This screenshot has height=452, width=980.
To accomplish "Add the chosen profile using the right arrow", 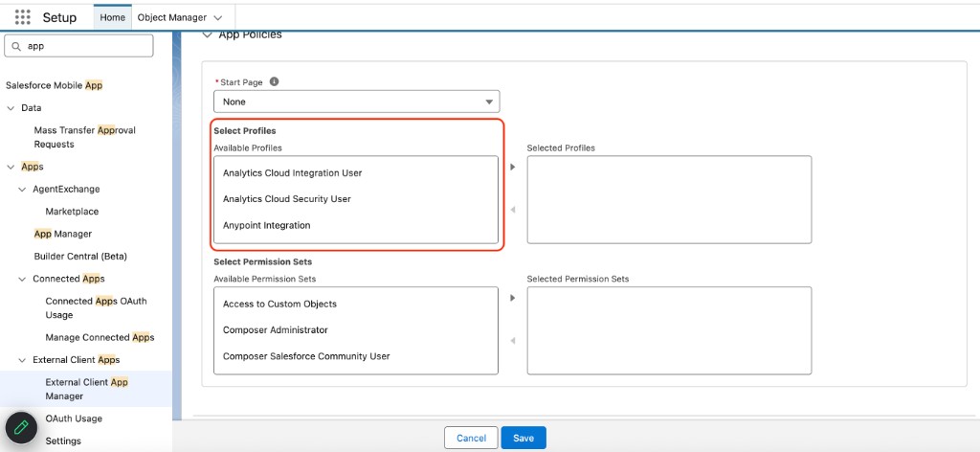I will click(x=513, y=167).
